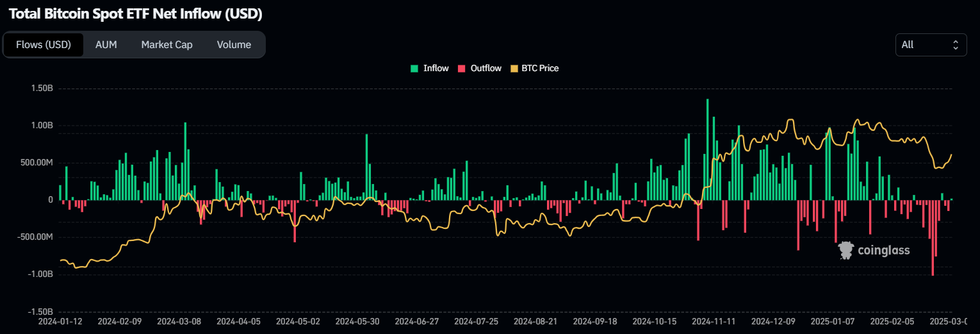Click the yellow BTC Price color swatch
This screenshot has height=334, width=980.
514,68
